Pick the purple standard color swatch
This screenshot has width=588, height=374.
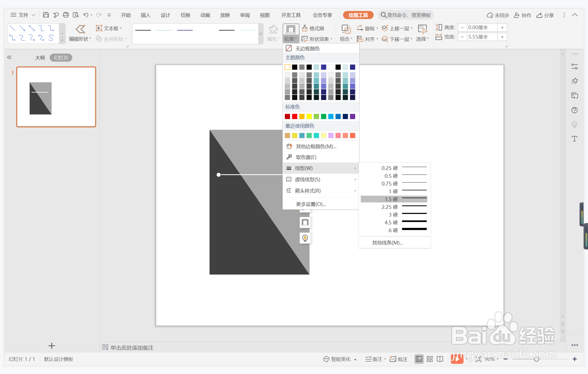click(x=352, y=116)
